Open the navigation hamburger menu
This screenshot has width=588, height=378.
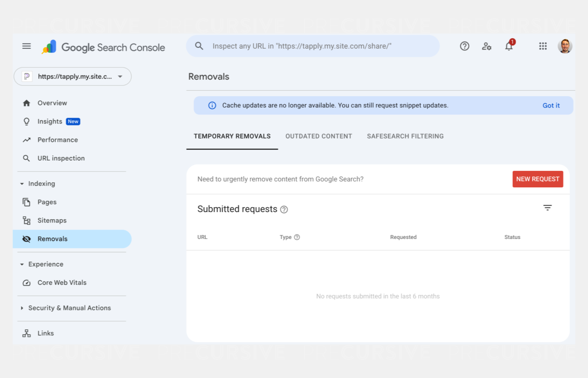coord(26,46)
